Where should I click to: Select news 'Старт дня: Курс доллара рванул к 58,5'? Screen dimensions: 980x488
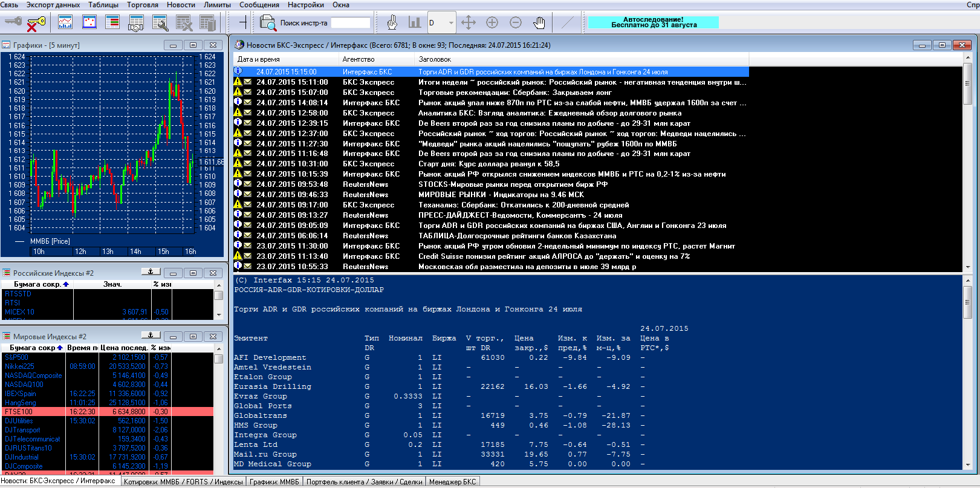491,164
